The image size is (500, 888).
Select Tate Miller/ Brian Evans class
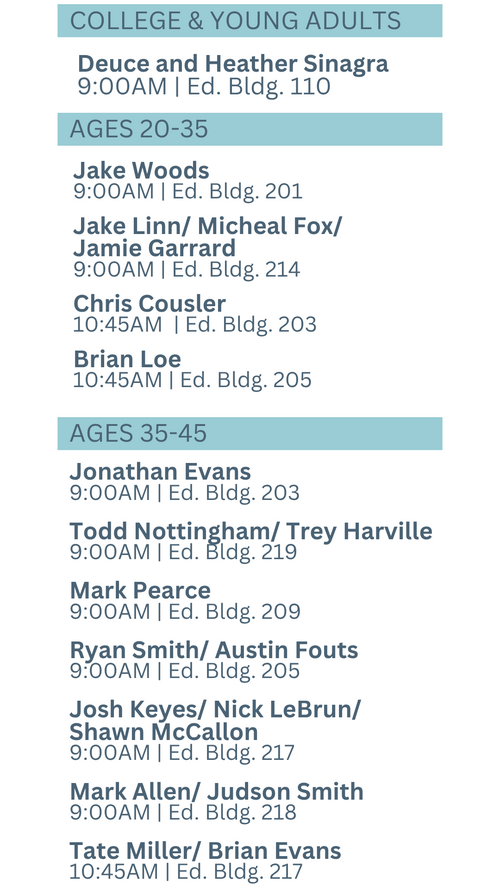[206, 851]
